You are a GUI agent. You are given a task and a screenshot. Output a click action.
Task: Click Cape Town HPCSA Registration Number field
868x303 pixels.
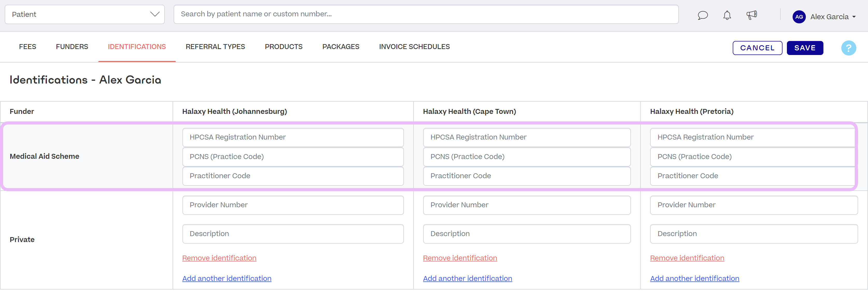point(527,137)
